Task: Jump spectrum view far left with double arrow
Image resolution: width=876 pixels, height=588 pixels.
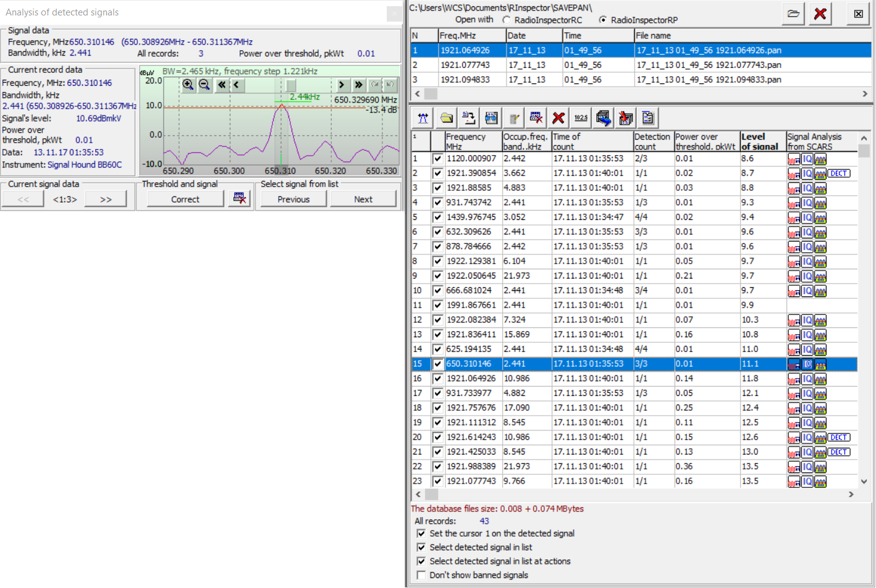Action: click(x=221, y=85)
